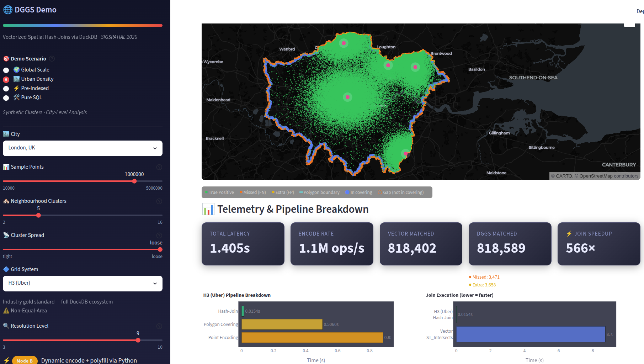Click the Sample Points maximum label 5000000

pyautogui.click(x=154, y=188)
